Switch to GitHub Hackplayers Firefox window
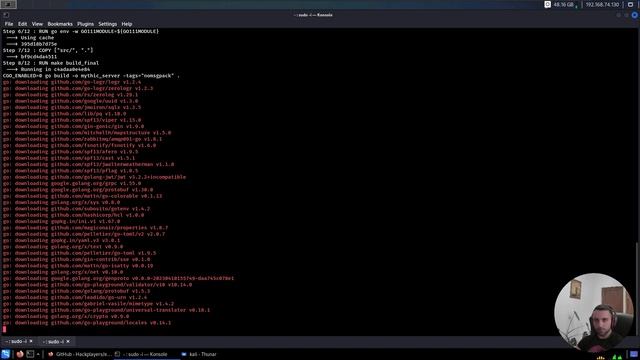 [x=80, y=354]
